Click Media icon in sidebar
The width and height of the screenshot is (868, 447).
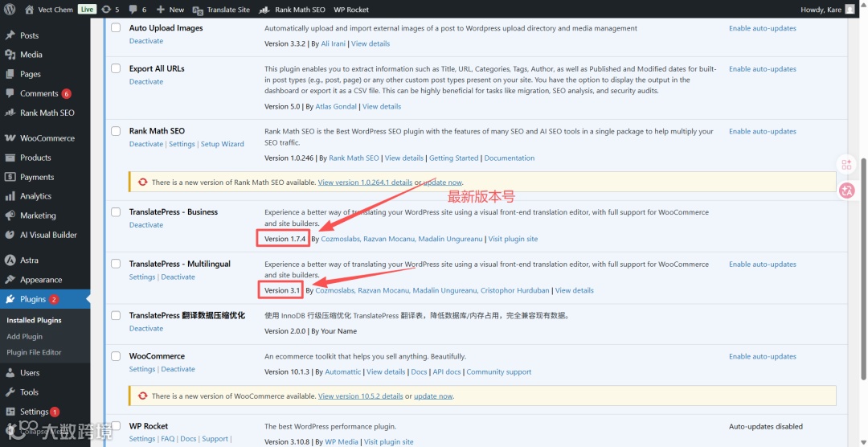point(10,55)
